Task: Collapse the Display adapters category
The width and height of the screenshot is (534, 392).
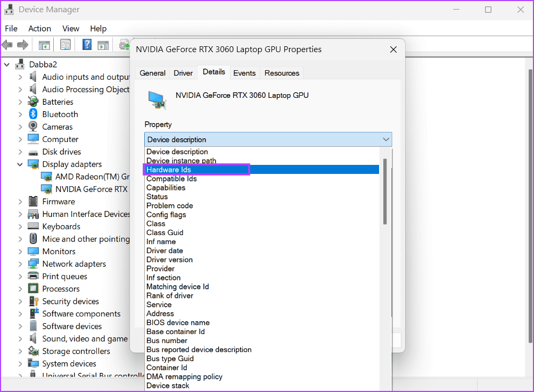Action: [x=20, y=164]
